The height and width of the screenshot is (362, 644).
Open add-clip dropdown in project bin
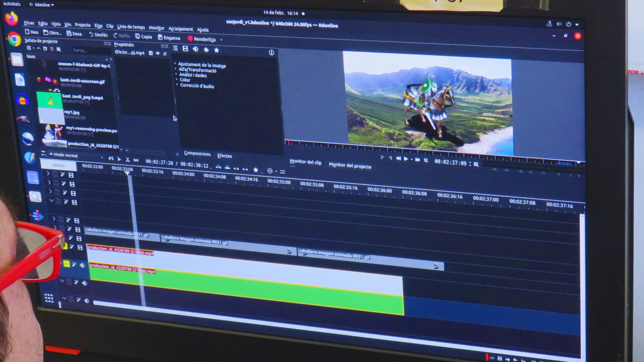[33, 48]
